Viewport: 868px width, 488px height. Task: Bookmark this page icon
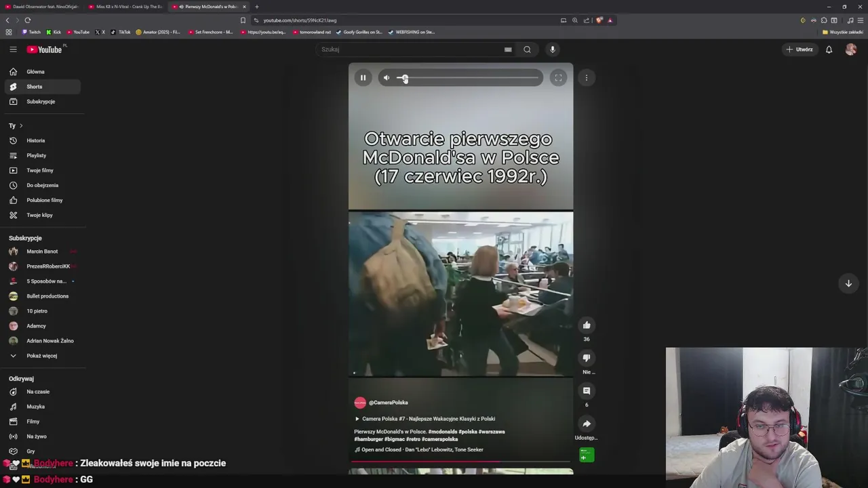243,20
